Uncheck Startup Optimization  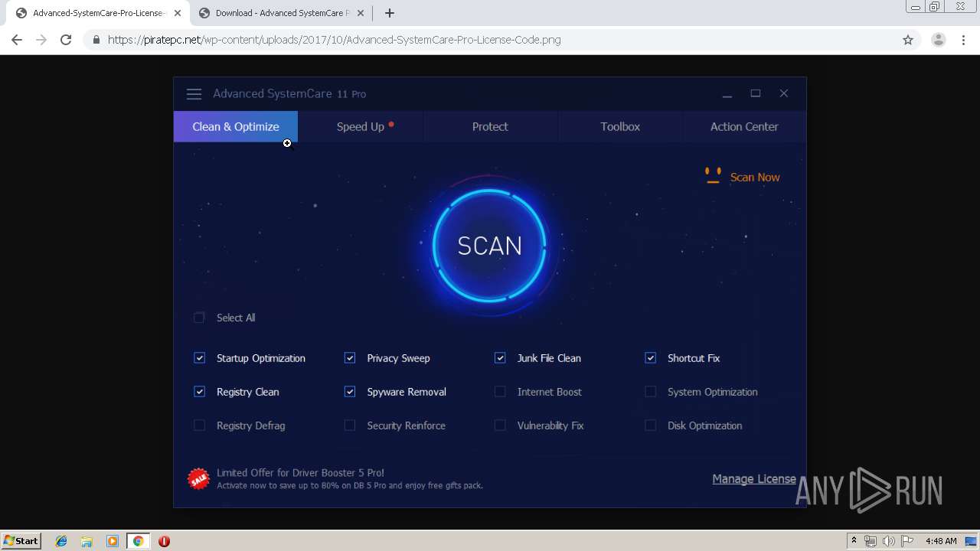(199, 358)
